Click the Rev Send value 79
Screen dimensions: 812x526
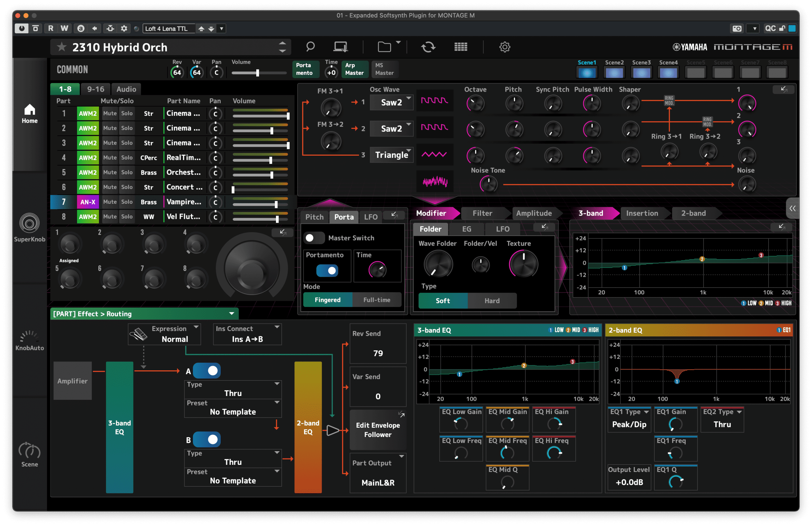pyautogui.click(x=378, y=353)
